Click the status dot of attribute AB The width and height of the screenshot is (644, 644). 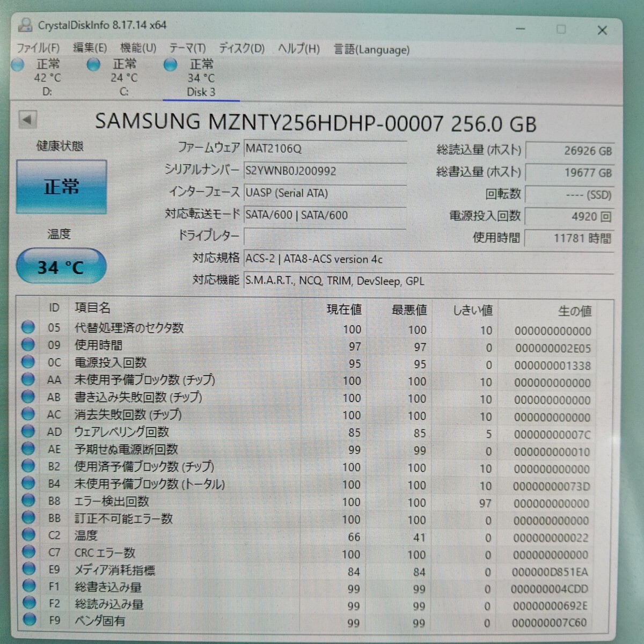pyautogui.click(x=28, y=397)
